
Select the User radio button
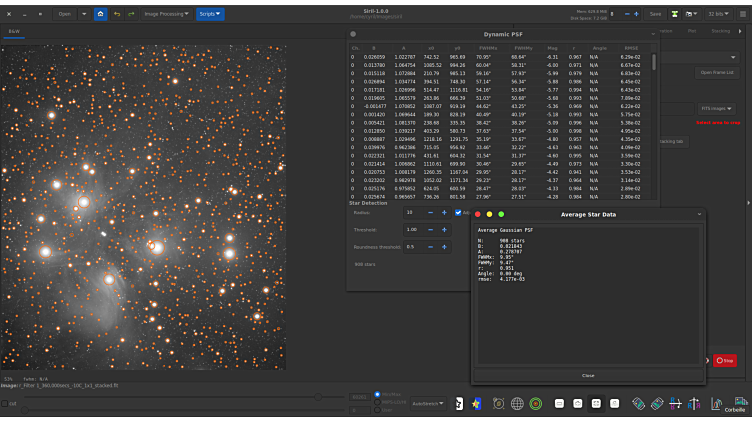tap(377, 408)
